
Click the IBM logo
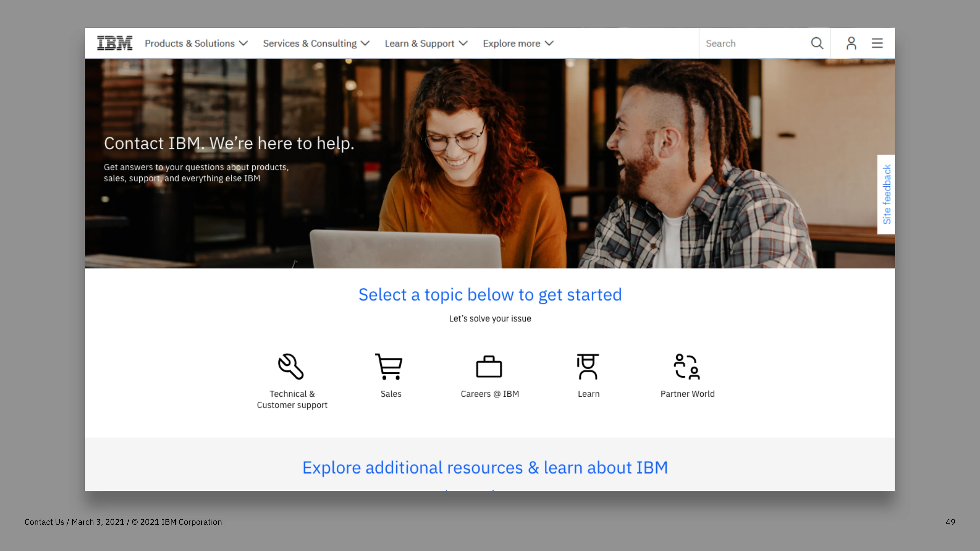tap(115, 43)
